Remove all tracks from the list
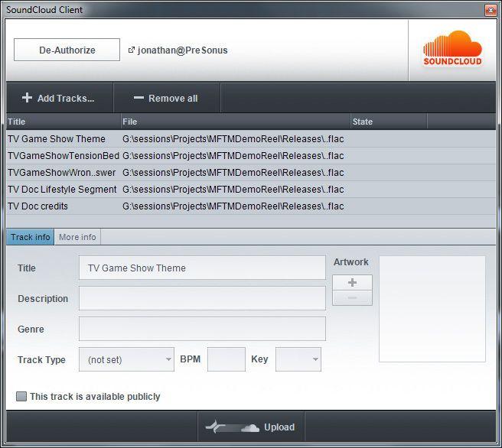This screenshot has width=502, height=448. point(167,98)
